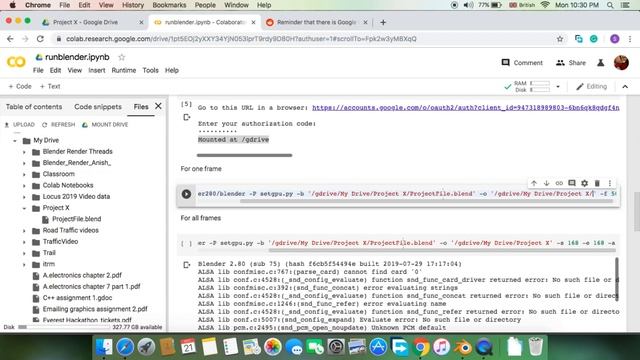Switch to Project X Google Drive tab
The height and width of the screenshot is (360, 640).
coord(93,22)
